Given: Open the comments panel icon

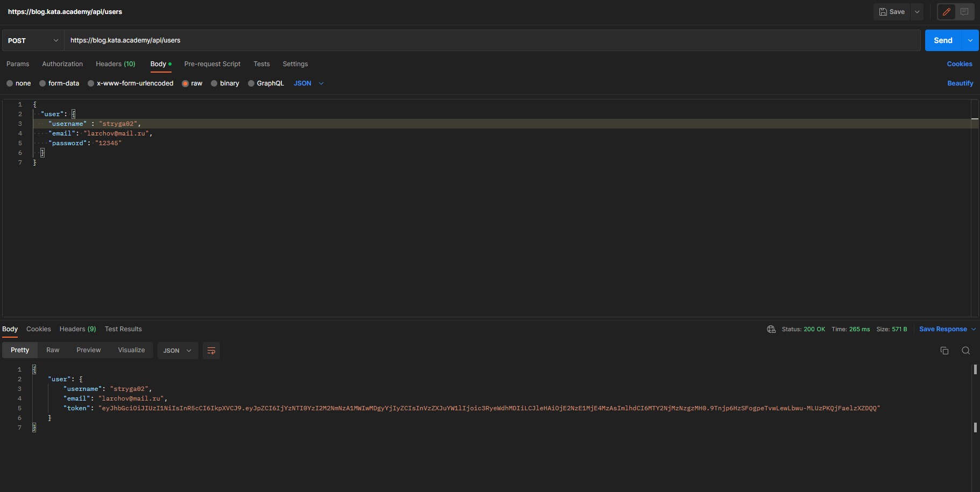Looking at the screenshot, I should click(x=965, y=11).
